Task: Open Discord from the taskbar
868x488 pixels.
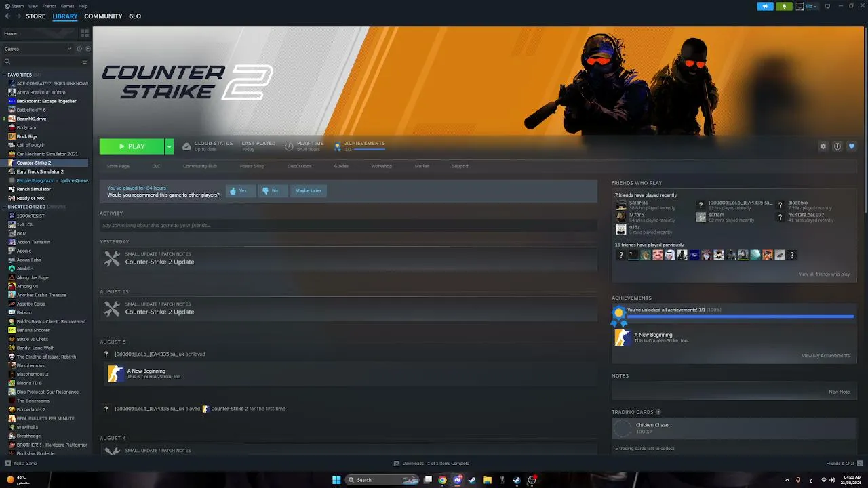Action: [458, 480]
